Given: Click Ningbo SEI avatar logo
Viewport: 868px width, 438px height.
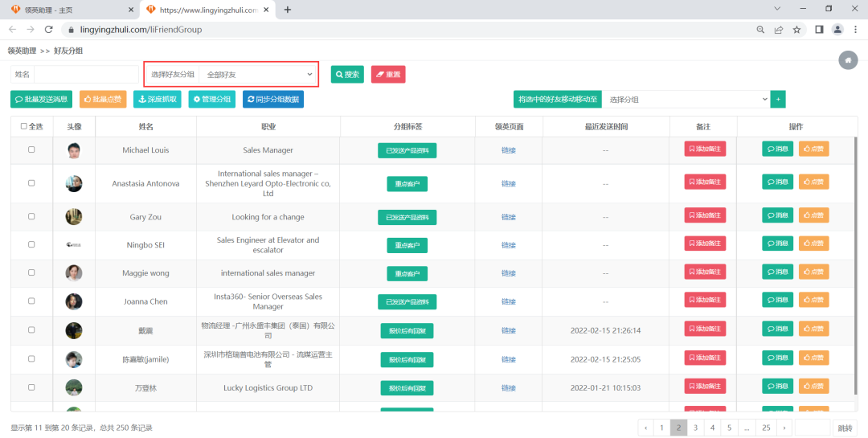Looking at the screenshot, I should pos(74,245).
